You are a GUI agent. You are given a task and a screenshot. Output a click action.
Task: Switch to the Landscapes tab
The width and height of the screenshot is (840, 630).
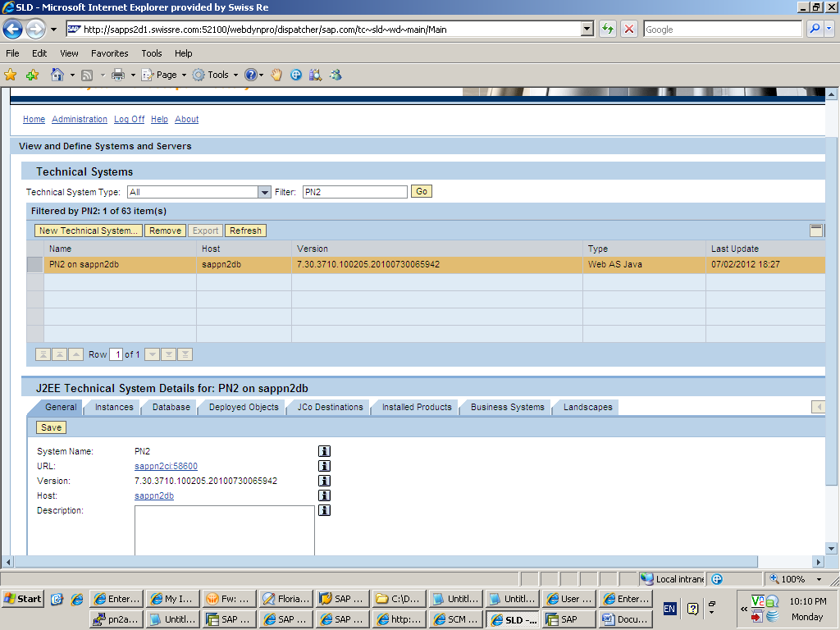point(587,407)
